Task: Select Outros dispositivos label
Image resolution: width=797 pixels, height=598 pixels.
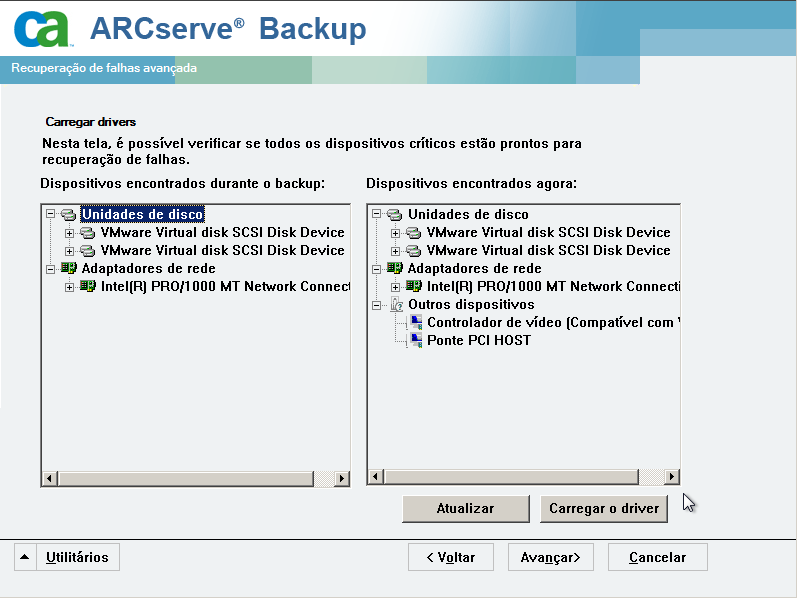Action: pyautogui.click(x=471, y=304)
